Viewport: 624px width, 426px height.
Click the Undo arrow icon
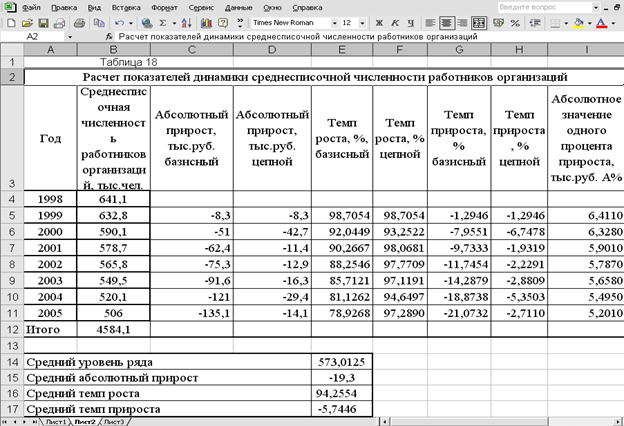tap(119, 21)
